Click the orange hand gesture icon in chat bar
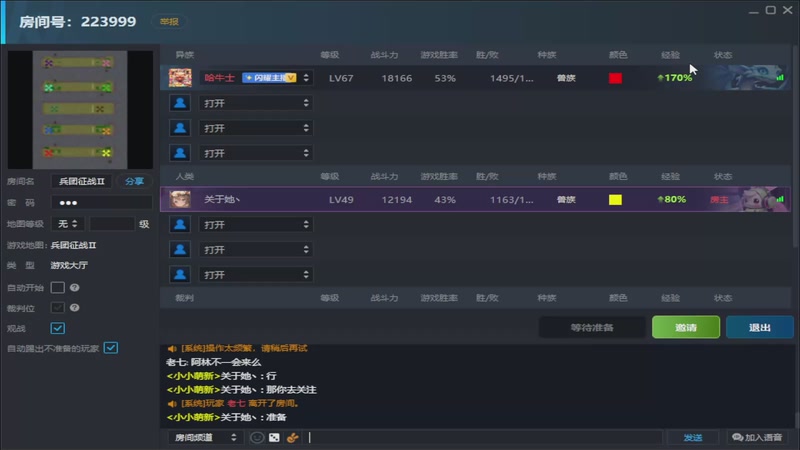 click(292, 437)
